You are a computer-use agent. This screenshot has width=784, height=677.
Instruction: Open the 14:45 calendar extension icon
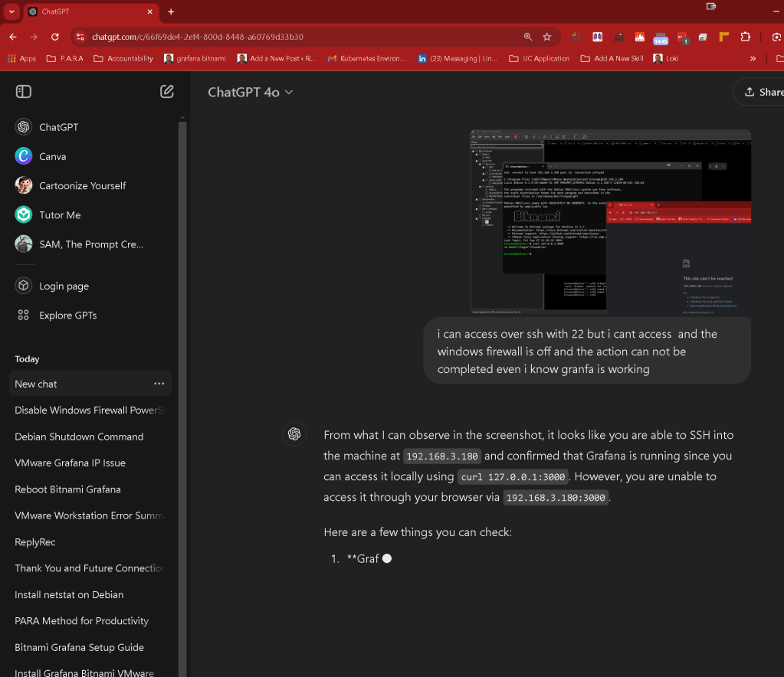coord(661,38)
